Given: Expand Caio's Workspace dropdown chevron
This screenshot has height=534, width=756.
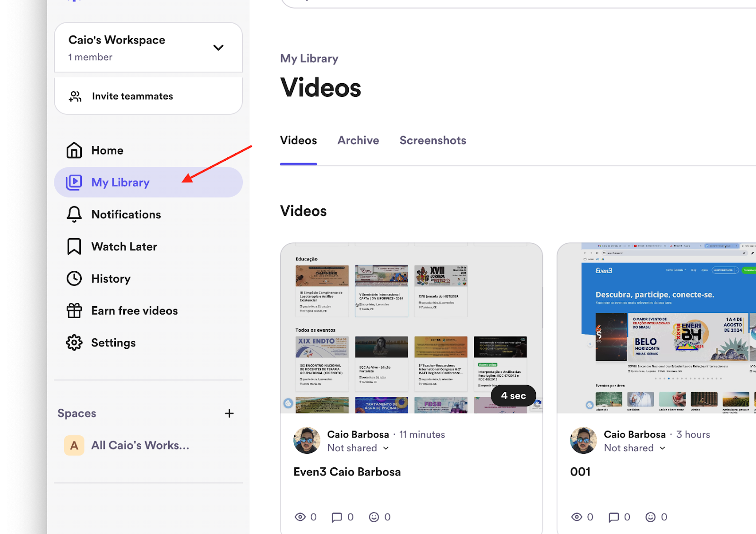Looking at the screenshot, I should [218, 48].
